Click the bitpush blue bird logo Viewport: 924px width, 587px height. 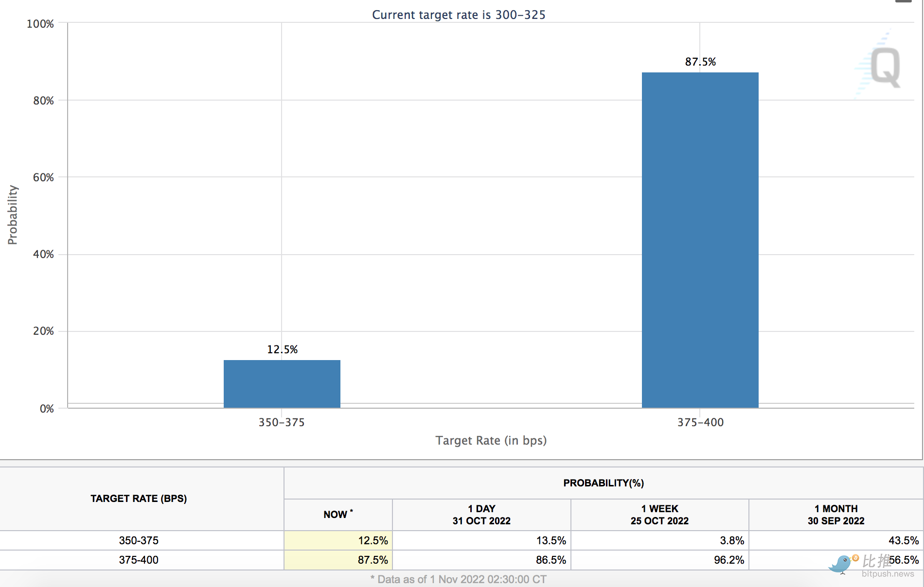click(x=840, y=564)
